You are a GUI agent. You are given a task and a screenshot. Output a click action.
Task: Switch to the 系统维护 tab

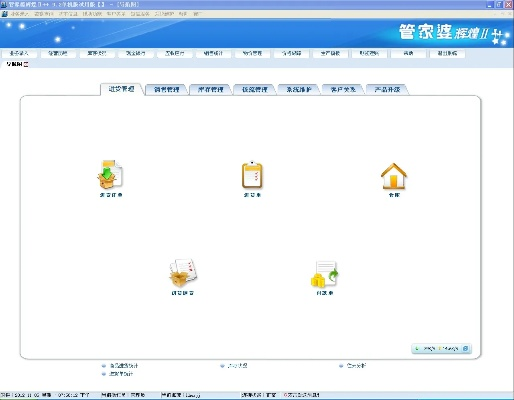click(x=299, y=89)
